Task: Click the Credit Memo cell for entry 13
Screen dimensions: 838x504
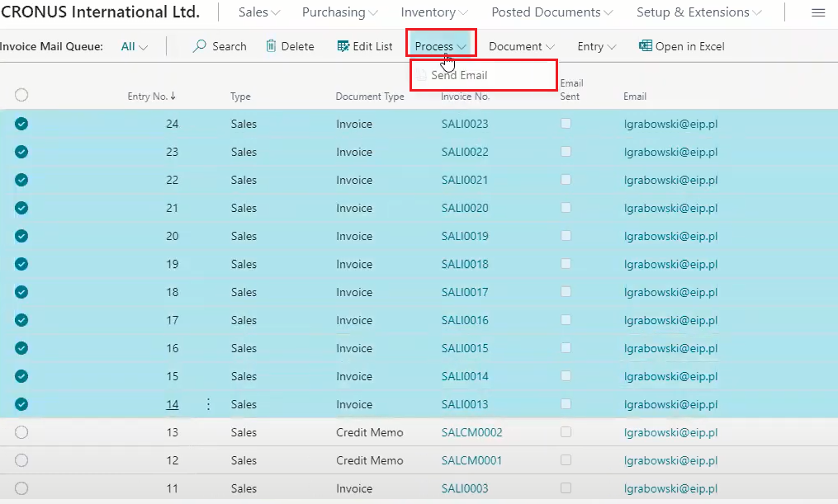Action: click(x=370, y=432)
